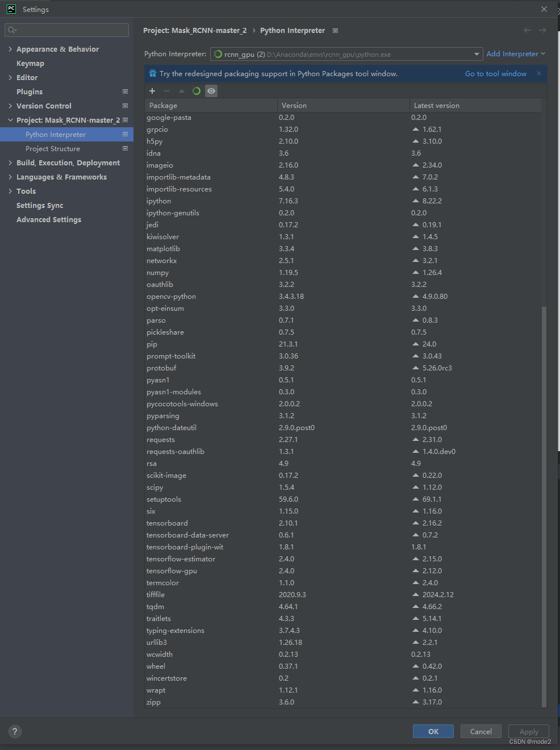Viewport: 560px width, 750px height.
Task: Click the project icon beside Project Structure
Action: point(125,148)
